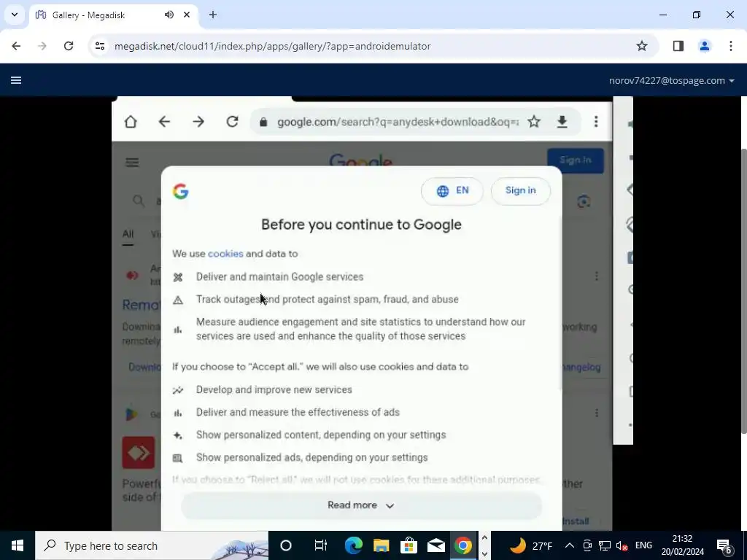Screen dimensions: 747x560
Task: Click the google.com search URL in emulator
Action: [398, 122]
